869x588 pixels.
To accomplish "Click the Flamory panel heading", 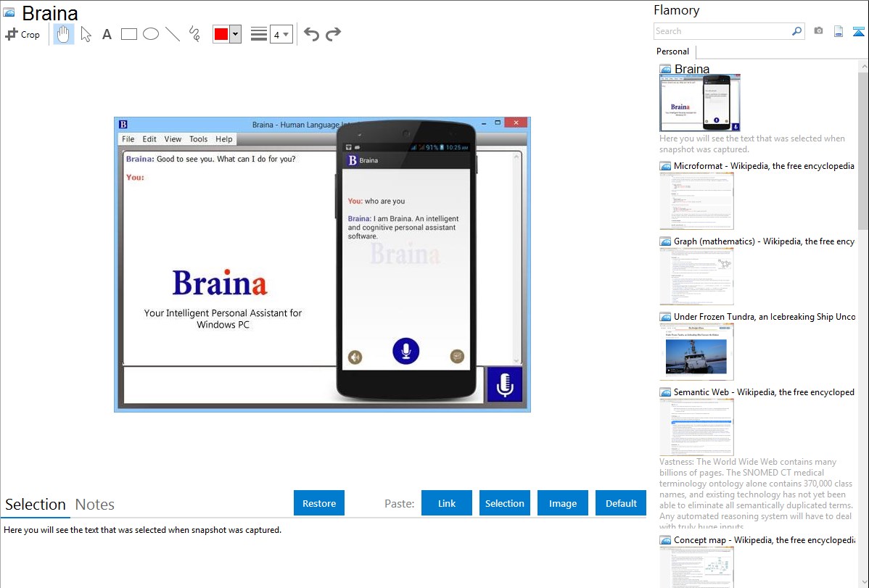I will click(x=676, y=10).
